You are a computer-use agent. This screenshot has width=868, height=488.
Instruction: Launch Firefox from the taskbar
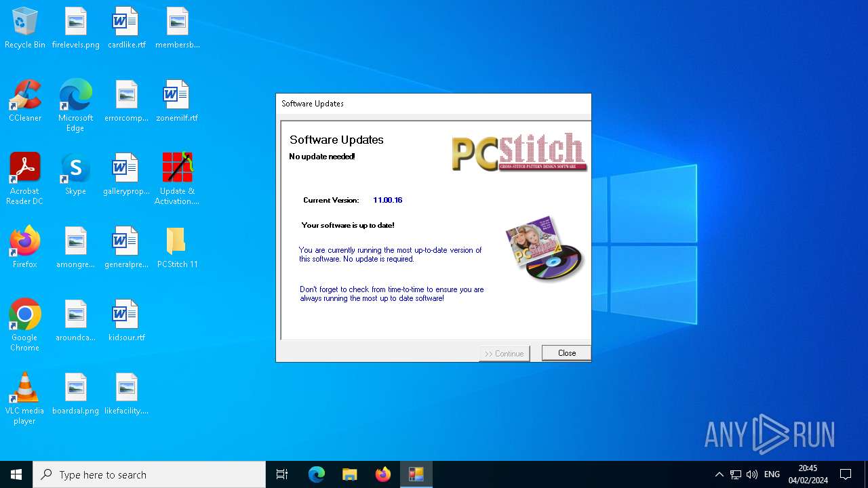pos(383,474)
